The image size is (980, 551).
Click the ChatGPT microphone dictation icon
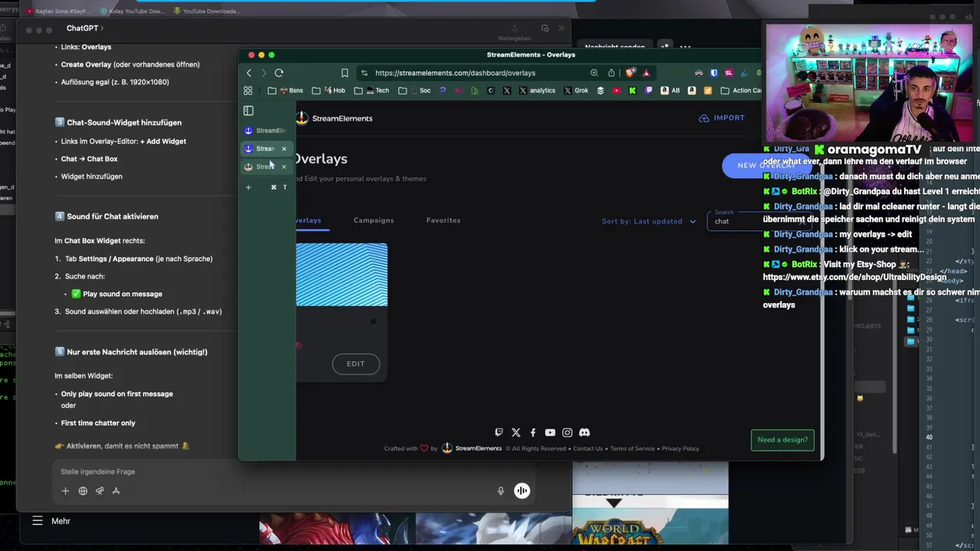[x=501, y=491]
